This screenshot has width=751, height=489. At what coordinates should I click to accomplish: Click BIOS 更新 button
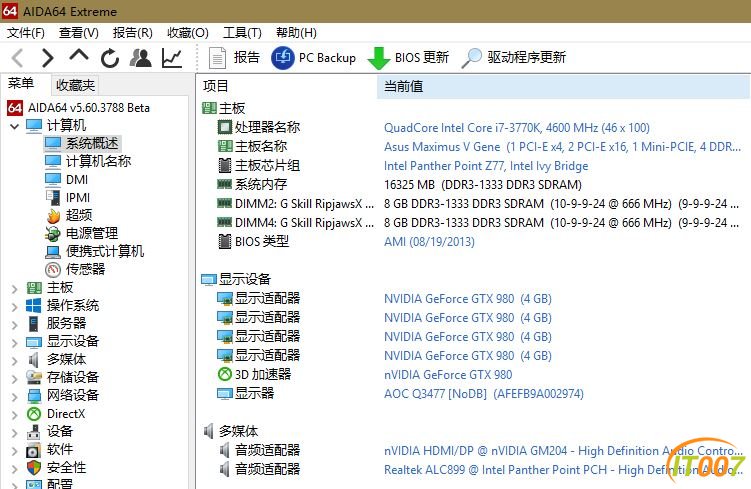click(x=408, y=58)
